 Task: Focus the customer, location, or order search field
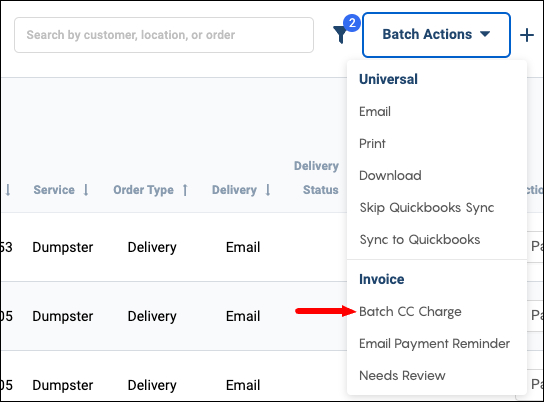pyautogui.click(x=164, y=35)
